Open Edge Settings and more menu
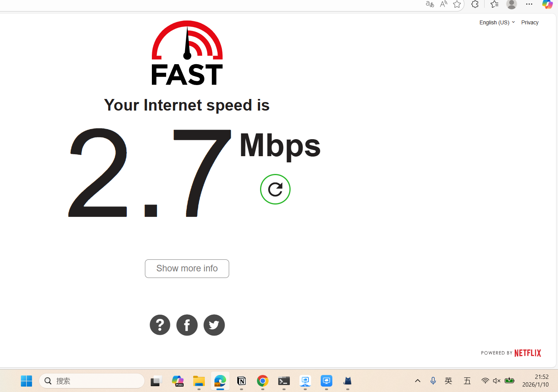558x392 pixels. pos(529,4)
